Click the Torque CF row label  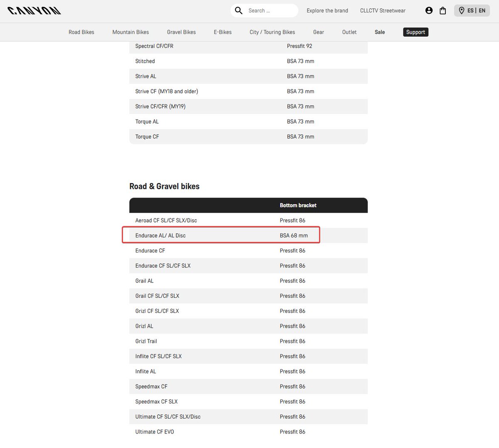147,136
